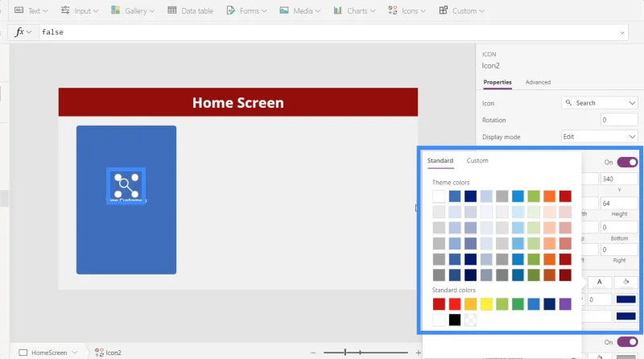Image resolution: width=644 pixels, height=359 pixels.
Task: Open the Input controls menu
Action: [80, 11]
